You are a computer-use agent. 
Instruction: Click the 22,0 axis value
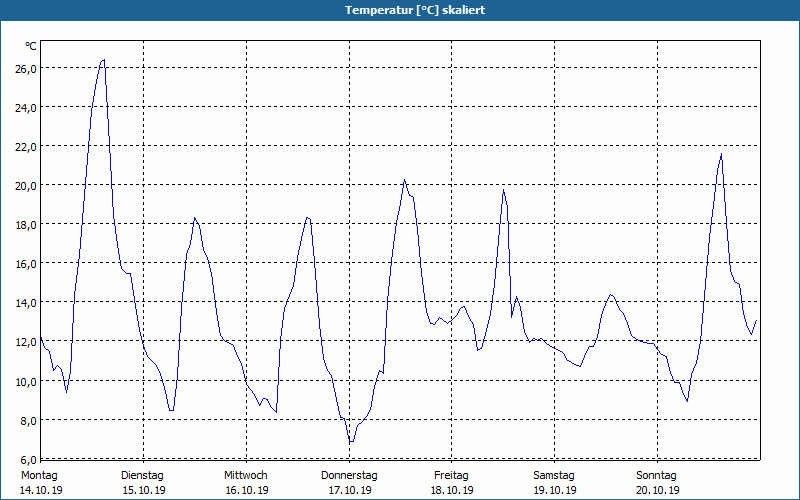(26, 146)
